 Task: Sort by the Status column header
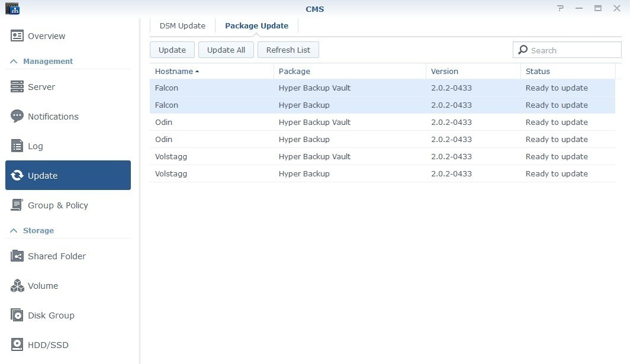tap(568, 71)
